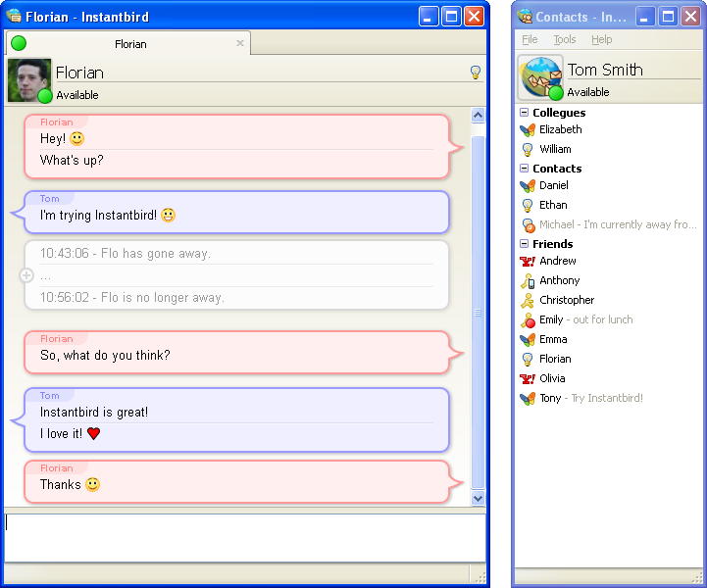Click the MSN butterfly icon beside Emma
Screen dimensions: 707x588
[x=528, y=340]
